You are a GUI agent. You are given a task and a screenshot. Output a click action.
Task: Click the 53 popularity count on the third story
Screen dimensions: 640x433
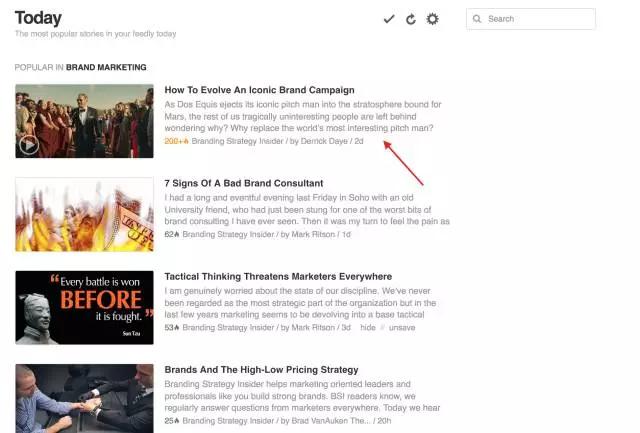click(171, 327)
